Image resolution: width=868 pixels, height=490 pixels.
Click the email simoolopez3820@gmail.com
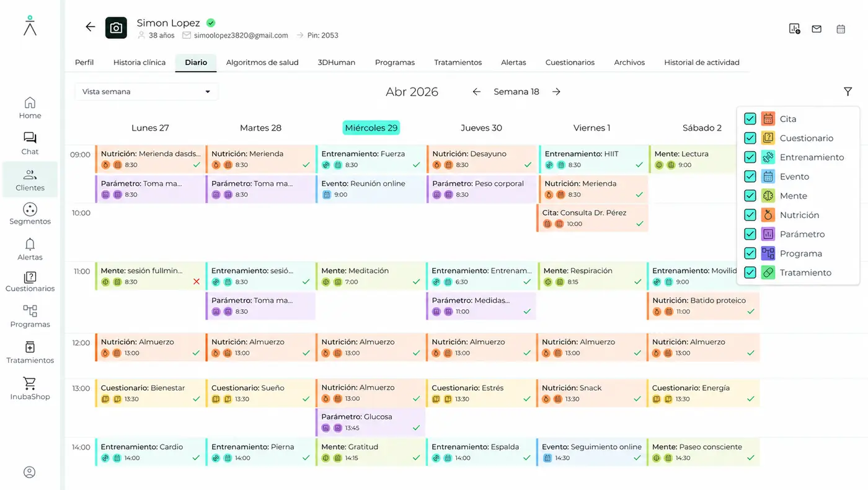pyautogui.click(x=241, y=35)
